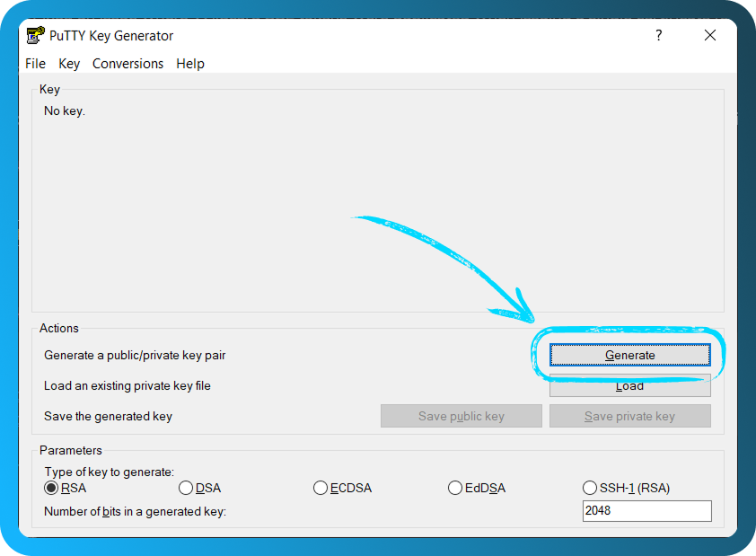Image resolution: width=756 pixels, height=556 pixels.
Task: Select the DSA key type
Action: click(x=186, y=488)
